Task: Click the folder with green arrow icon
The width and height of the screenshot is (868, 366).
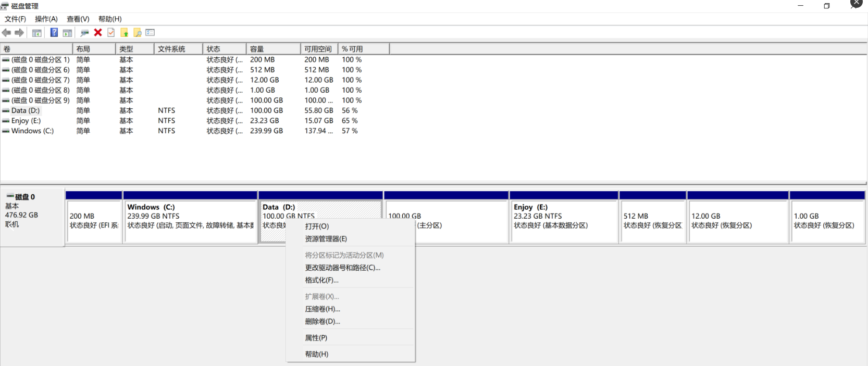Action: (125, 33)
